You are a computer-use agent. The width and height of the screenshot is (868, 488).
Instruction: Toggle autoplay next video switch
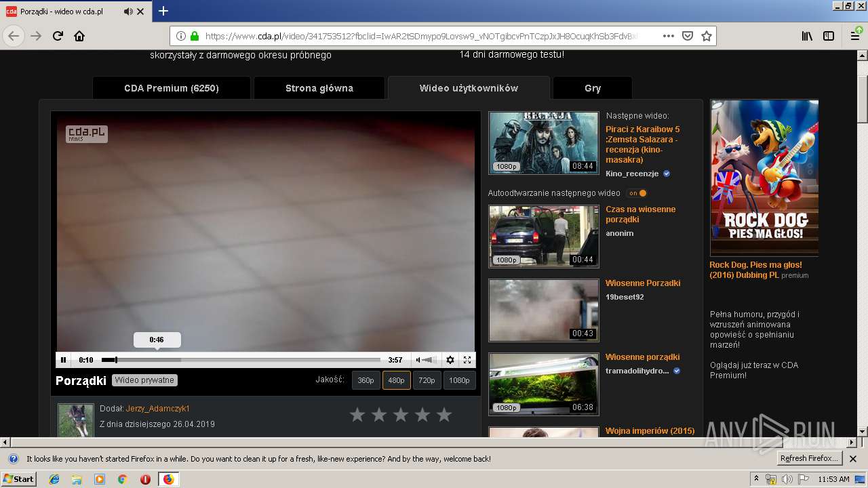click(636, 193)
